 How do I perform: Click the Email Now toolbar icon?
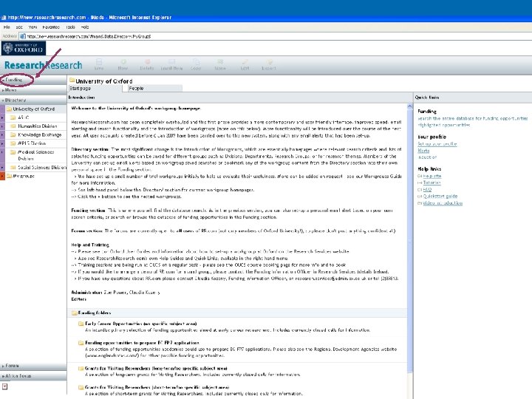coord(171,64)
